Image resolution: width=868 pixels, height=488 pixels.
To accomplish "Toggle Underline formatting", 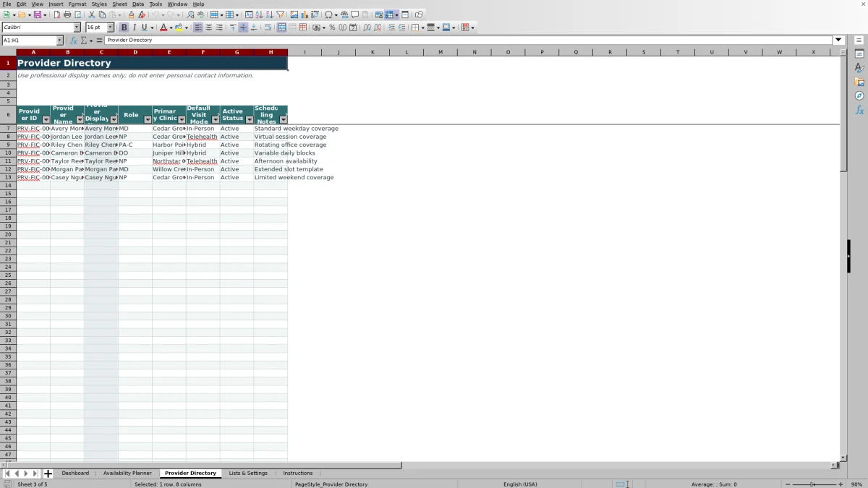I will click(x=144, y=27).
